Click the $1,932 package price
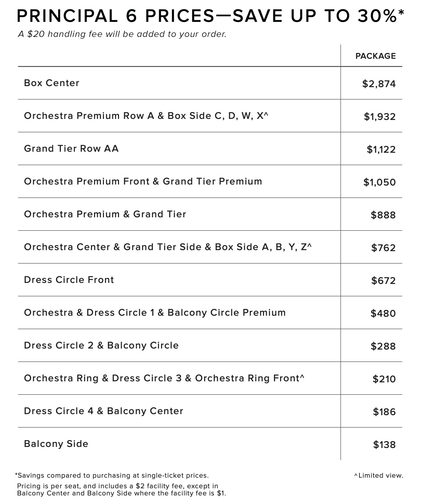421x504 pixels. tap(380, 117)
